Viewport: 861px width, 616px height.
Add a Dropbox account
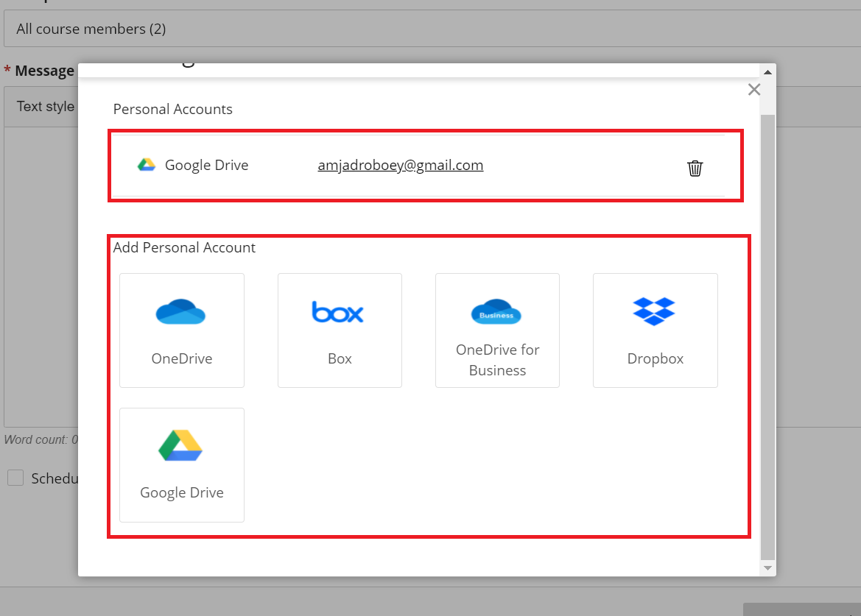655,330
